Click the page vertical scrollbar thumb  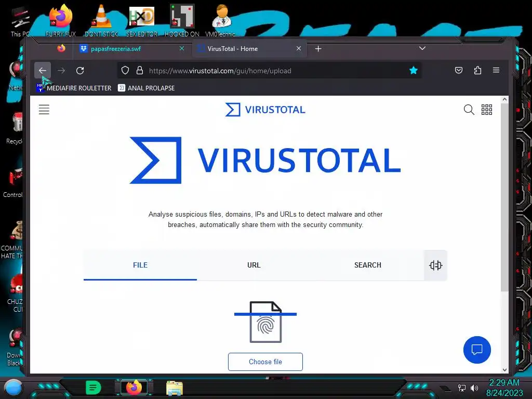coord(504,197)
